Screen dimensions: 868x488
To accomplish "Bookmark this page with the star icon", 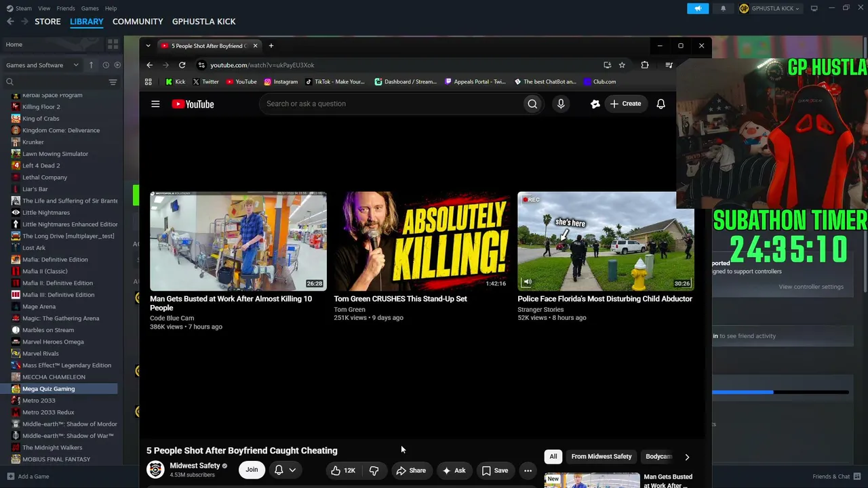I will (622, 65).
